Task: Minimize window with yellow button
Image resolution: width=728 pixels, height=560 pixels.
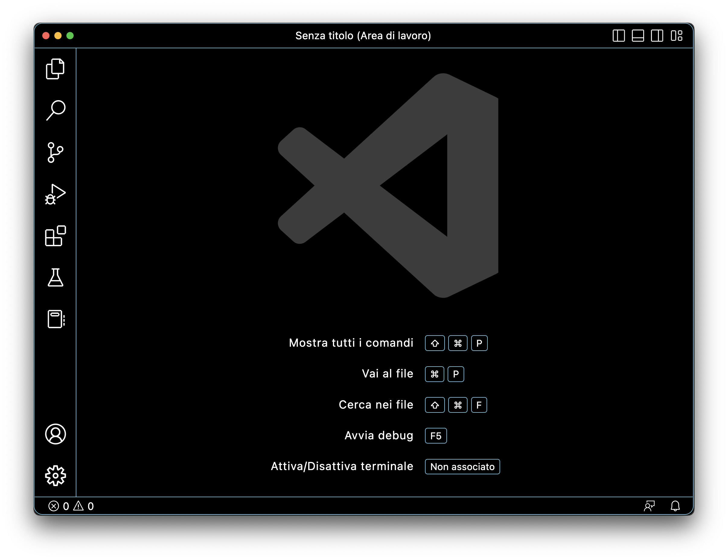Action: point(58,36)
